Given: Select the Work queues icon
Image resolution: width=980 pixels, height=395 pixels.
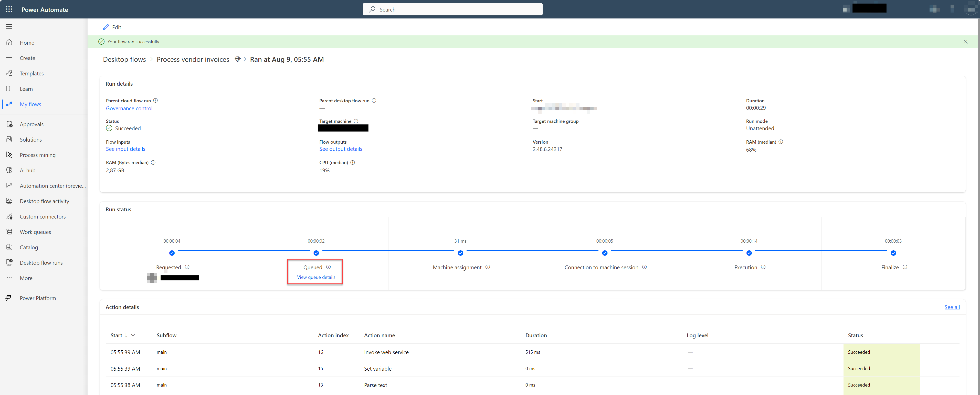Looking at the screenshot, I should pyautogui.click(x=9, y=232).
